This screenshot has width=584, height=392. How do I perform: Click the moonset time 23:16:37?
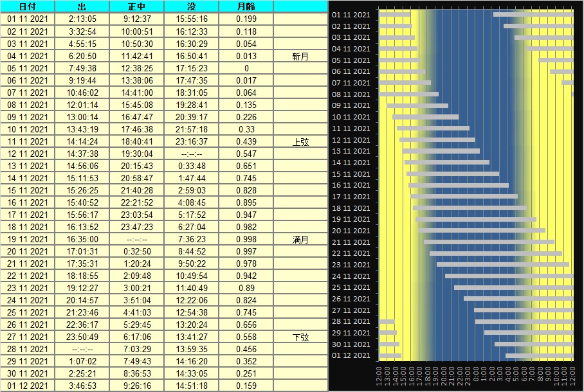click(x=192, y=141)
